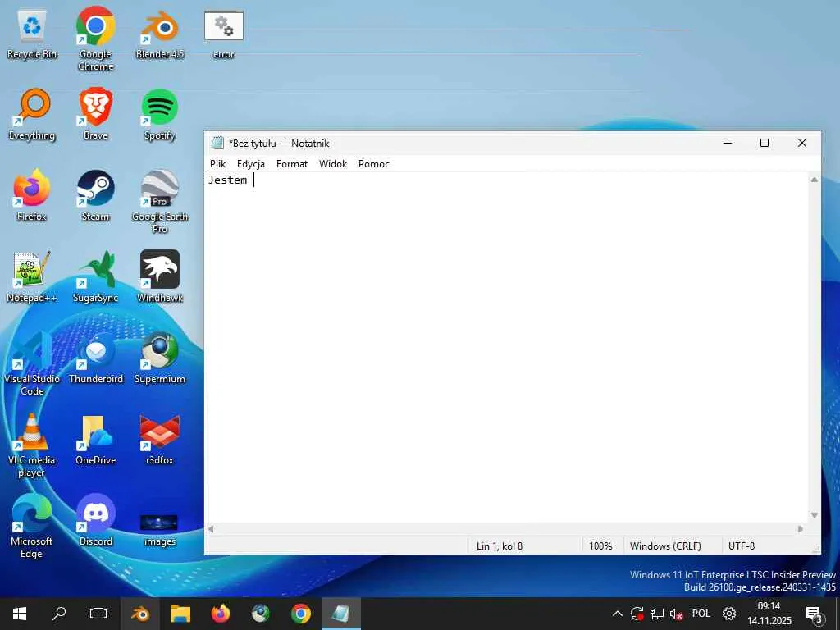Image resolution: width=840 pixels, height=630 pixels.
Task: Click the Notatnik taskbar button
Action: point(341,614)
